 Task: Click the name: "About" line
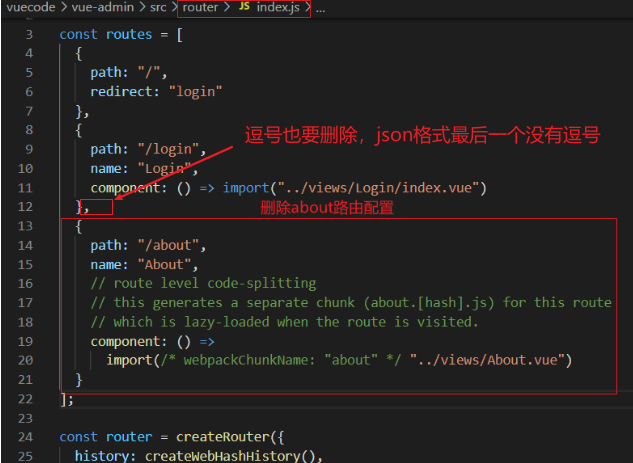(145, 265)
